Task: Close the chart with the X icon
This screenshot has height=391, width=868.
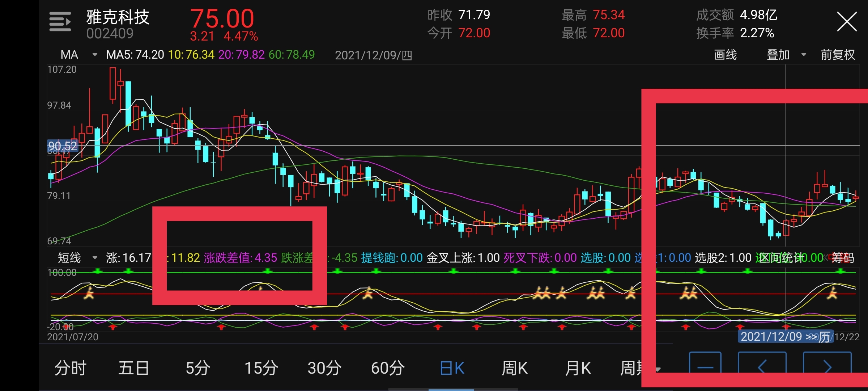Action: point(846,22)
